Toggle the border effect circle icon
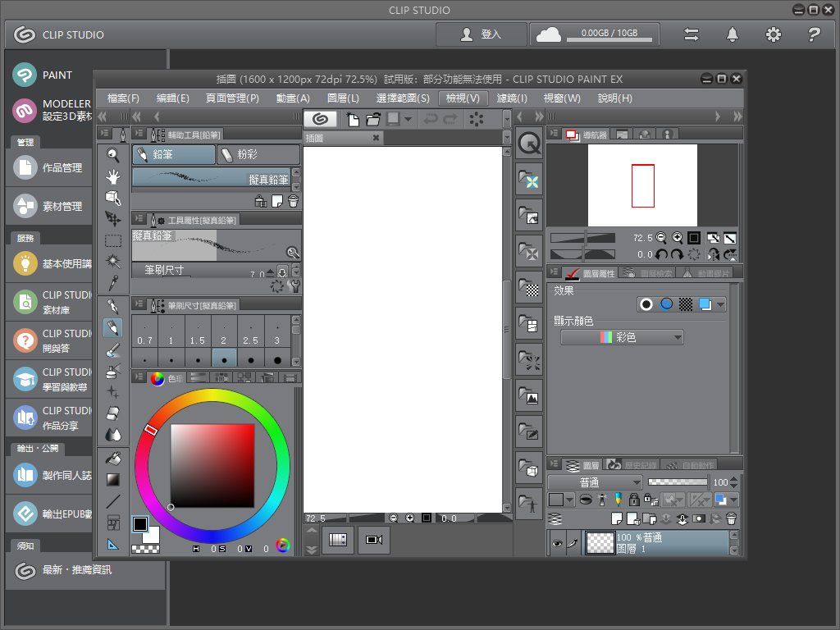 coord(646,305)
